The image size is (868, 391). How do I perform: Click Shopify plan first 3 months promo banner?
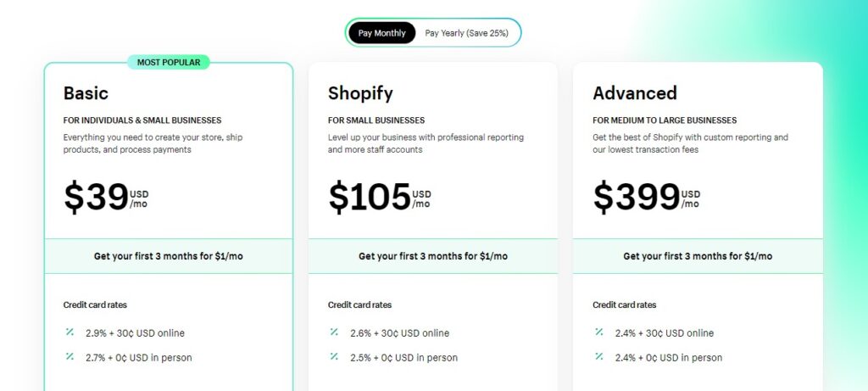coord(433,256)
